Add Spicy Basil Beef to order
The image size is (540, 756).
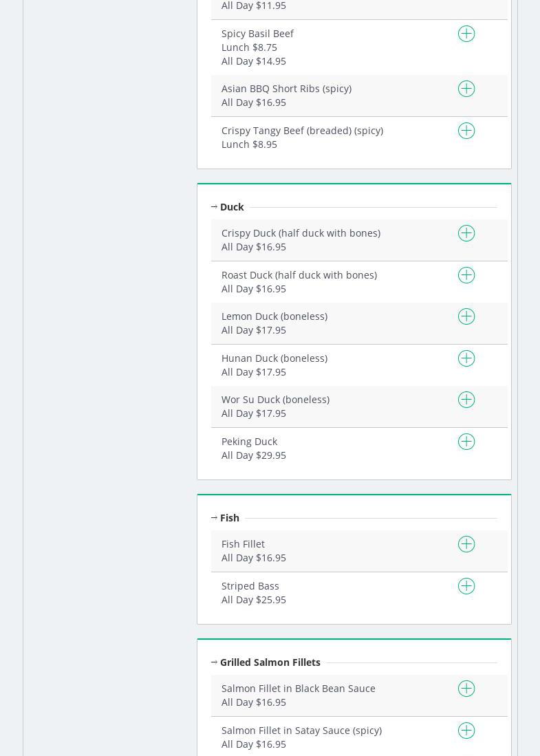(466, 34)
